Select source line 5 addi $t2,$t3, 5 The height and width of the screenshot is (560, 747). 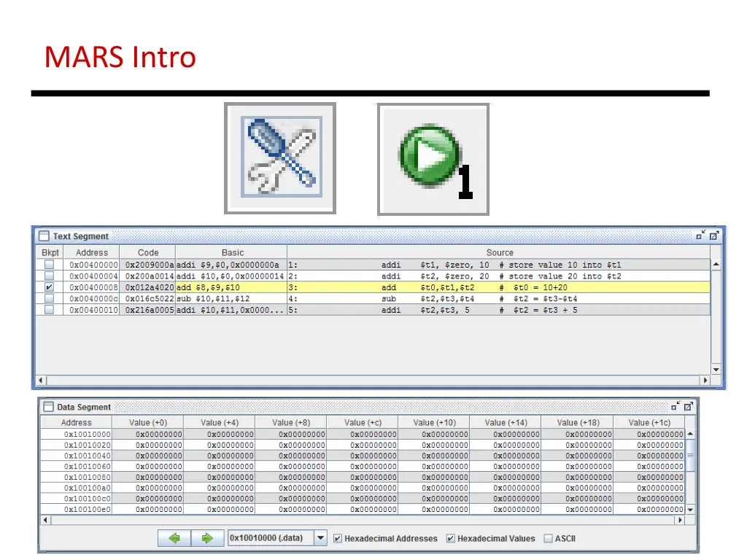[x=498, y=310]
